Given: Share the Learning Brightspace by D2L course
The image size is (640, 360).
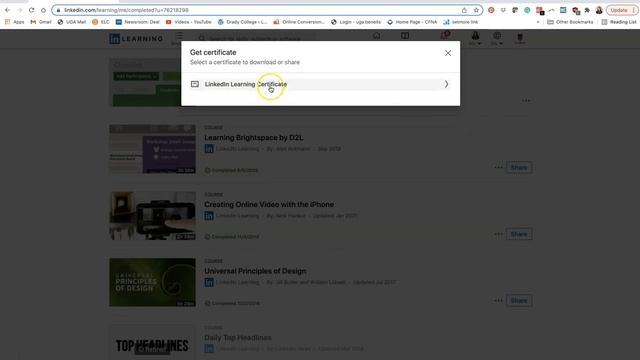Looking at the screenshot, I should pyautogui.click(x=519, y=167).
